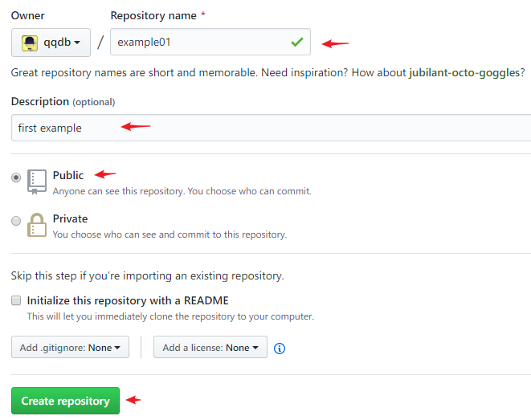Screen dimensions: 531x420
Task: Click the Create repository button
Action: tap(65, 401)
